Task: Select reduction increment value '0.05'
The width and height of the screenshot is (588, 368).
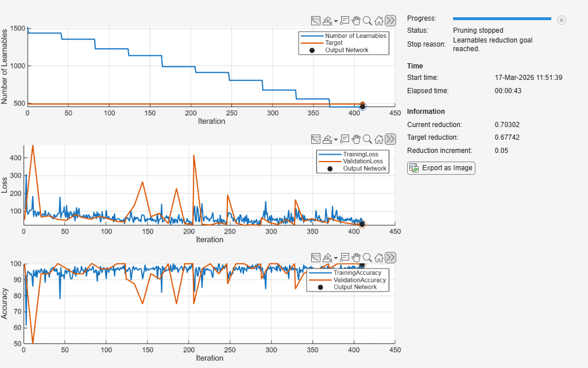Action: [x=501, y=150]
